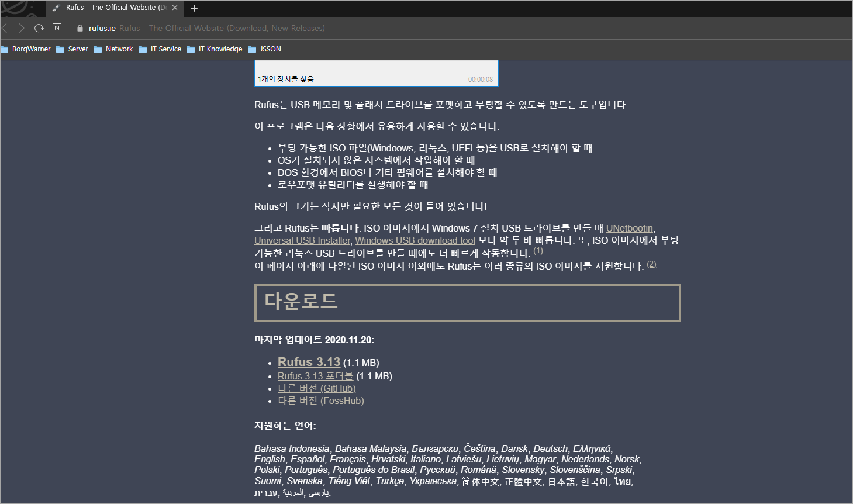Click footnote reference (1)
Viewport: 853px width, 504px height.
click(538, 251)
